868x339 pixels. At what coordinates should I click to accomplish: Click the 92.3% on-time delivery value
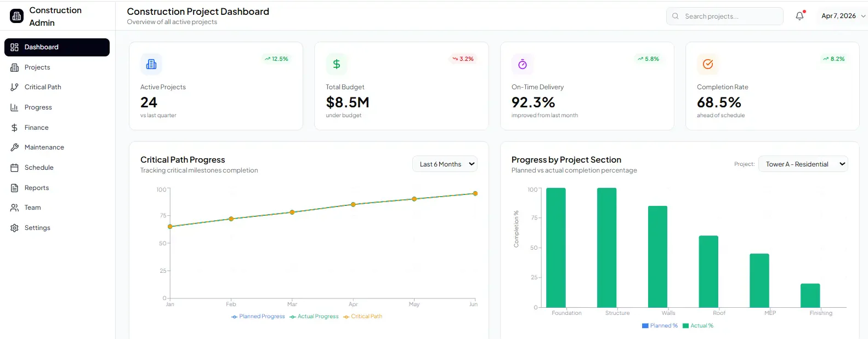point(534,102)
